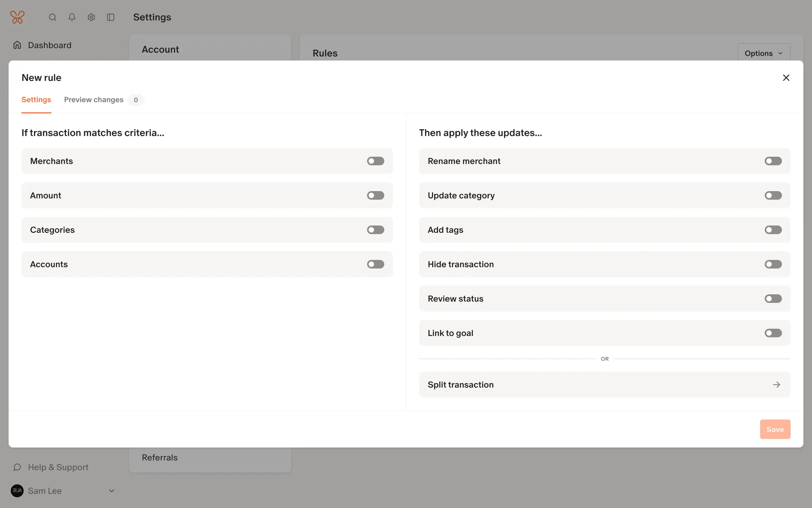Image resolution: width=812 pixels, height=508 pixels.
Task: Close the New rule dialog
Action: pyautogui.click(x=786, y=78)
